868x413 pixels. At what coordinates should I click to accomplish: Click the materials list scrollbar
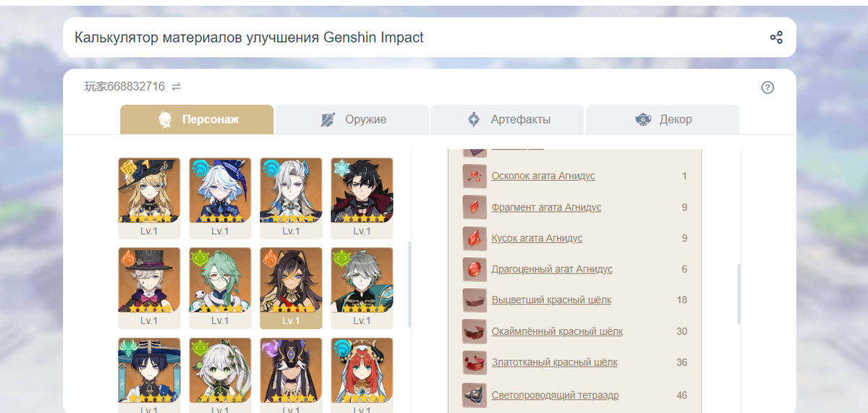pos(739,294)
